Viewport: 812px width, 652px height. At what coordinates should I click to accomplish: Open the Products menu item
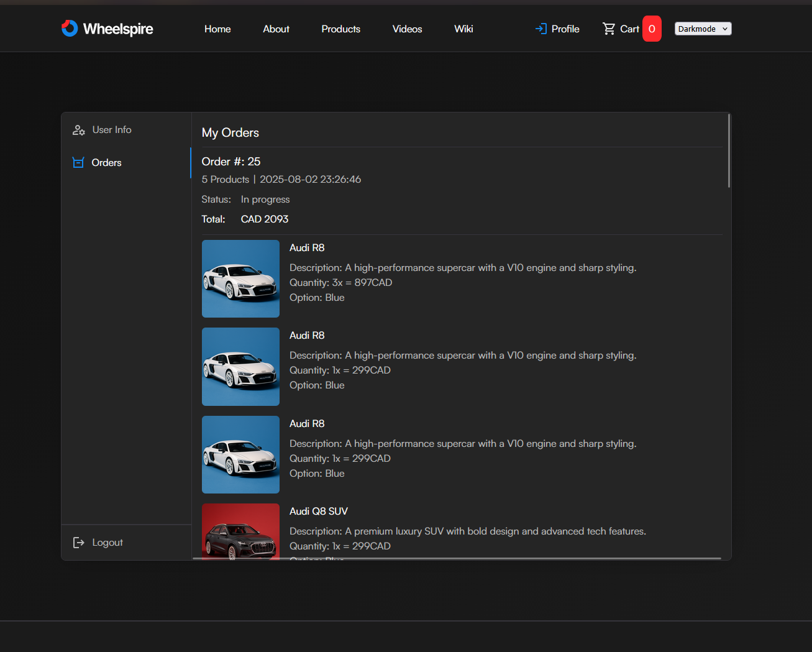[x=340, y=29]
